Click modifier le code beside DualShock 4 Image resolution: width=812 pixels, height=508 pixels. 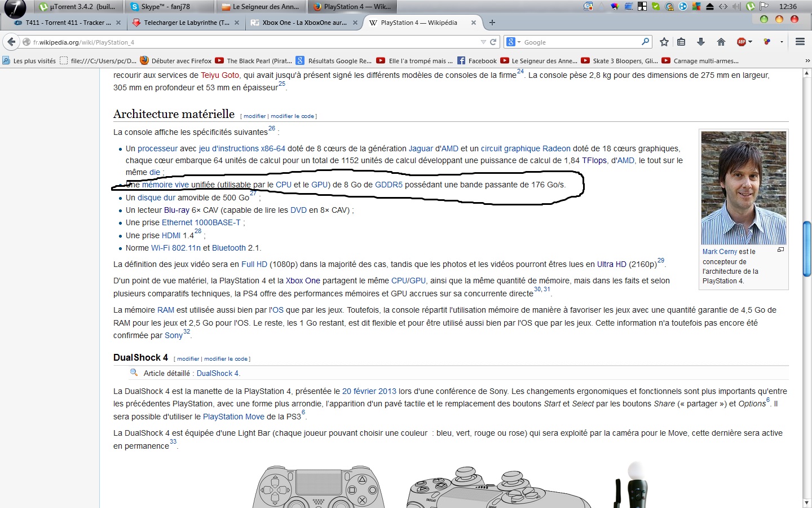click(x=226, y=359)
